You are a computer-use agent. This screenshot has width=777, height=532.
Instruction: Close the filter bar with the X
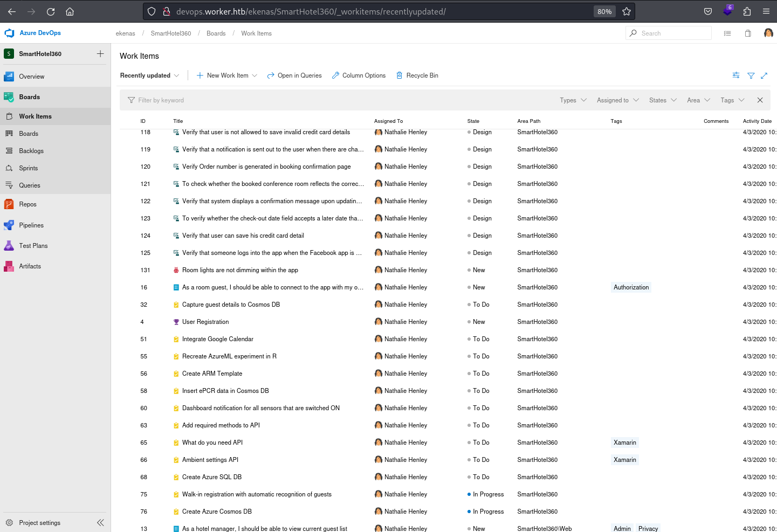(760, 100)
